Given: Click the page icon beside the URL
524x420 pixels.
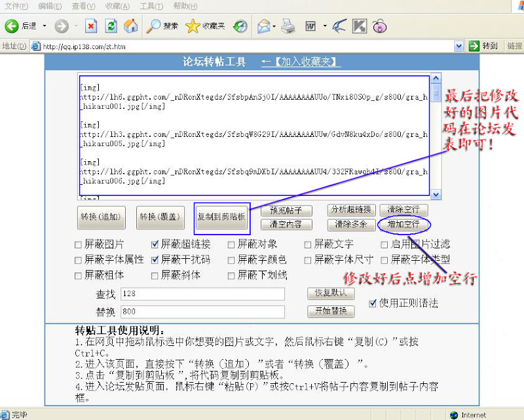Looking at the screenshot, I should (x=35, y=46).
